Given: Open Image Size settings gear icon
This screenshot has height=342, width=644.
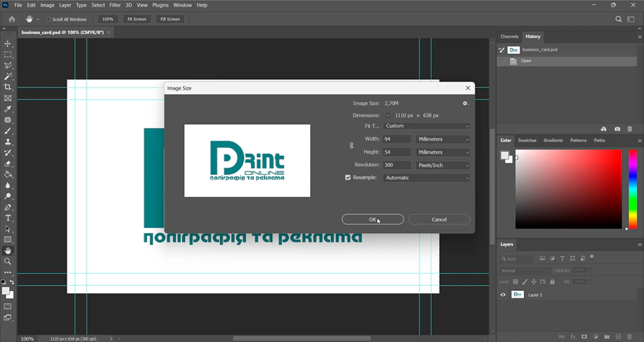Looking at the screenshot, I should 466,104.
